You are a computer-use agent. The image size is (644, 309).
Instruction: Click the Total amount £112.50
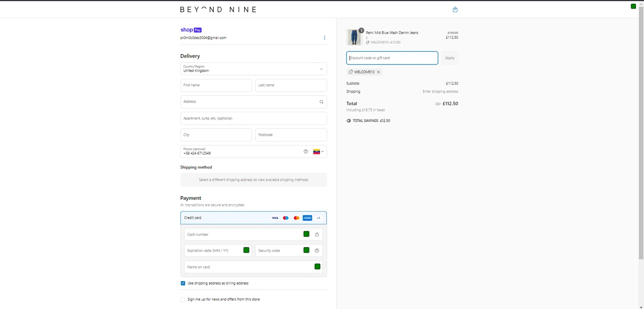(x=450, y=104)
